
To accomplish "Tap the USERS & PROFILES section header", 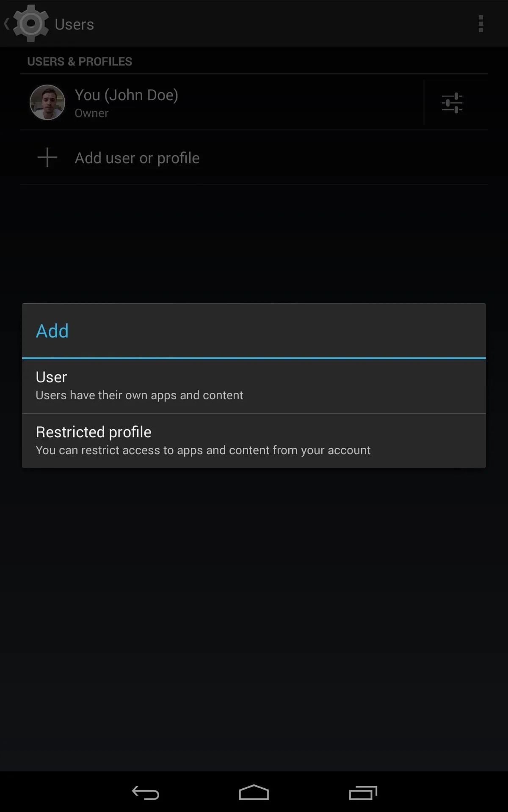I will pos(80,61).
